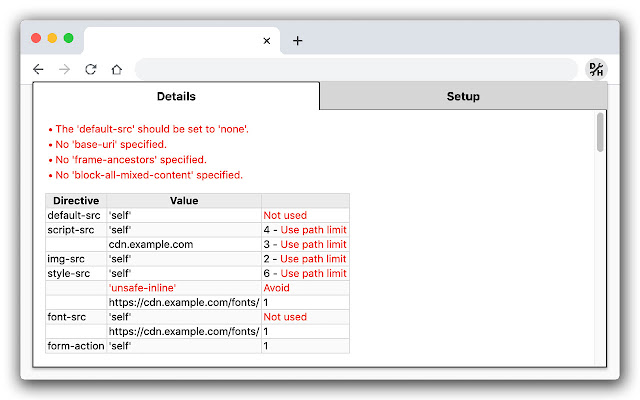The image size is (640, 400).
Task: Select the warning about 'default-src' set to 'none'
Action: pyautogui.click(x=152, y=129)
